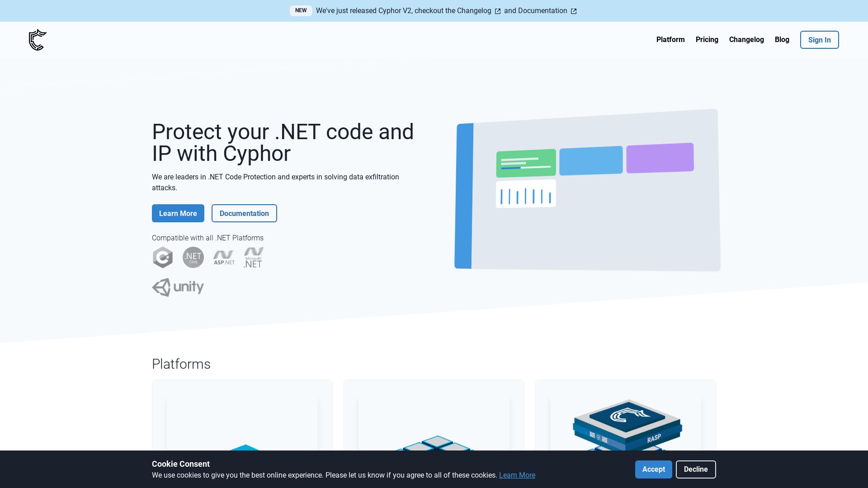Click the blue Learn More button
868x488 pixels.
(178, 213)
